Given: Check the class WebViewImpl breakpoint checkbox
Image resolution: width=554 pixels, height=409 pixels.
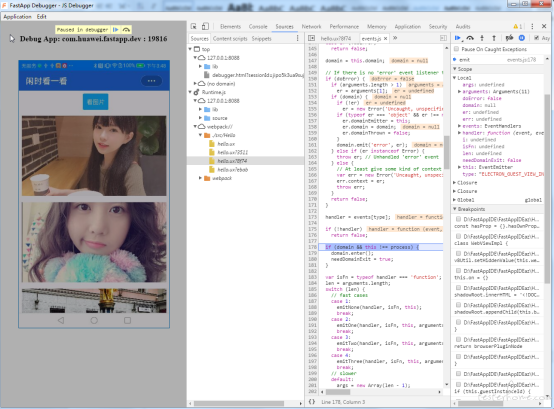Looking at the screenshot, I should 458,236.
